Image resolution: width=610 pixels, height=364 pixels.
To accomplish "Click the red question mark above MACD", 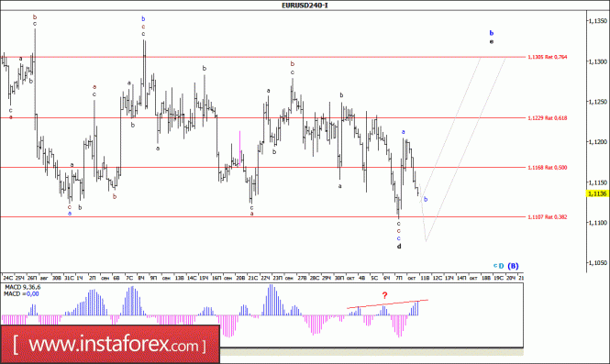I will click(x=384, y=295).
